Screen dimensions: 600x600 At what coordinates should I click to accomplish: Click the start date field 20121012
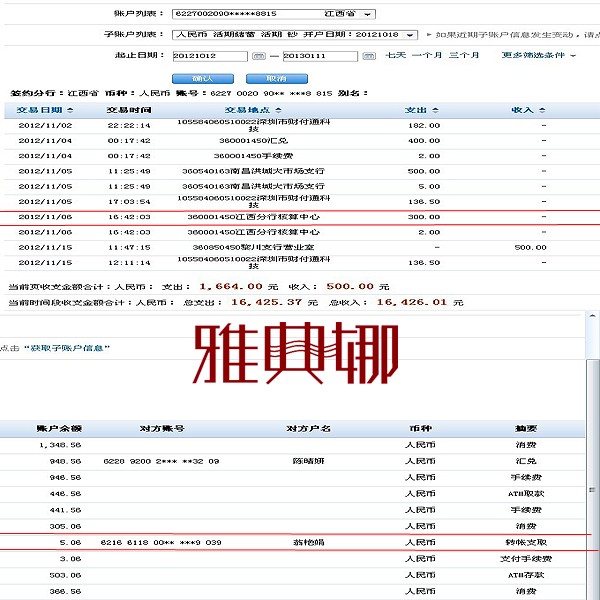coord(210,56)
